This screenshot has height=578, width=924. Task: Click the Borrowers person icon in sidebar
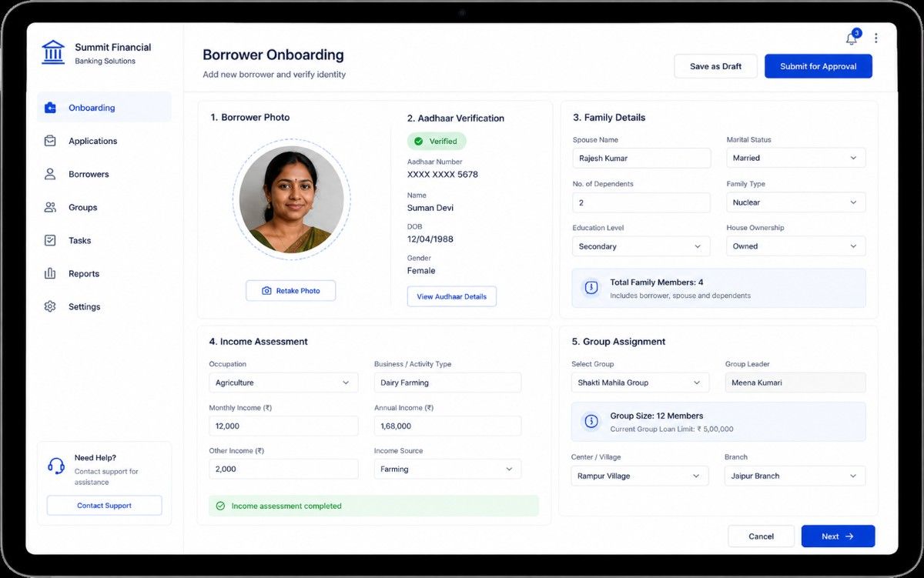pos(50,174)
